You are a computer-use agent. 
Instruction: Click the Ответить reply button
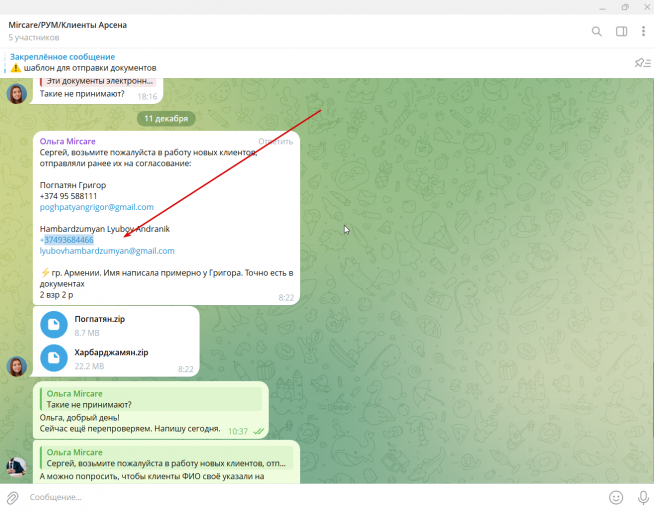(x=275, y=141)
